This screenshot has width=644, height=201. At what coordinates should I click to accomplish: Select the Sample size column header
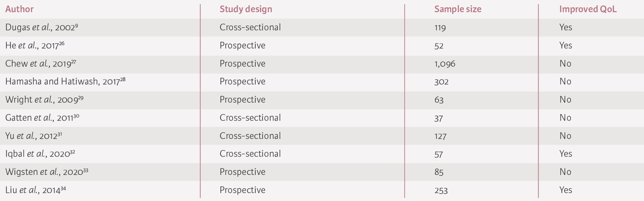[457, 9]
